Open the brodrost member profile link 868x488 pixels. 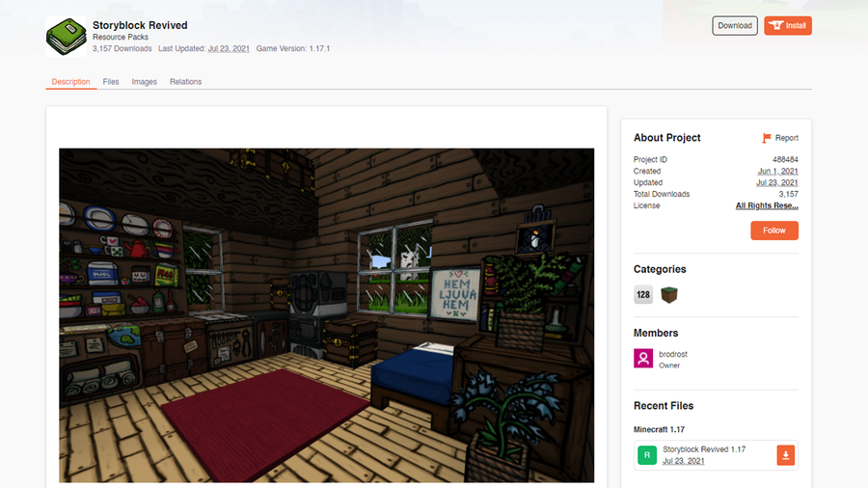pos(673,354)
